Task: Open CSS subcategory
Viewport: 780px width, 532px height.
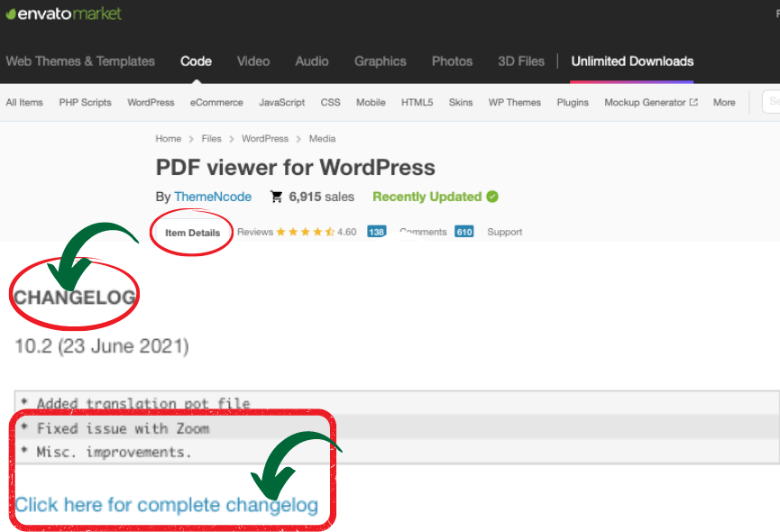Action: (x=330, y=103)
